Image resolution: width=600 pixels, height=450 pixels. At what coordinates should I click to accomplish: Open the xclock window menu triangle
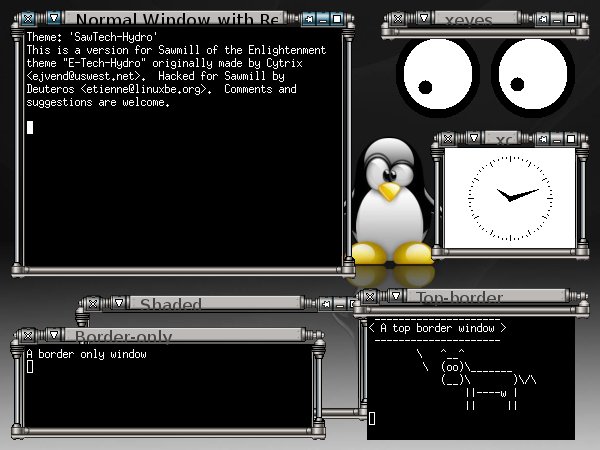click(x=474, y=138)
